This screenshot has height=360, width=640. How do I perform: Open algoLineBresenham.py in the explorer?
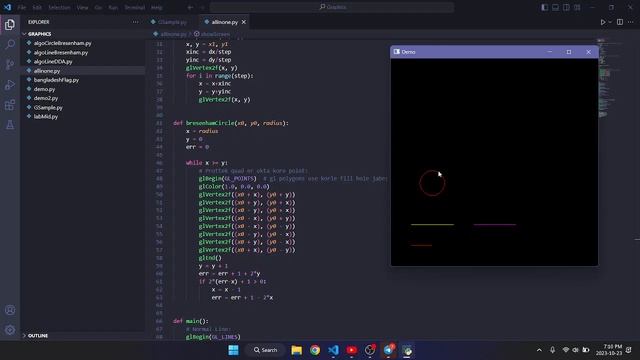coord(61,53)
